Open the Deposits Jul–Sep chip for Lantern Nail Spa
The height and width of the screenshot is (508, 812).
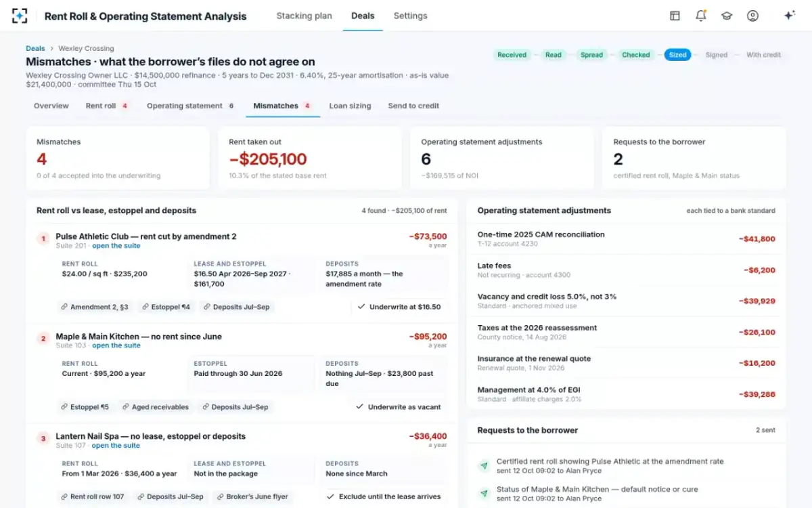click(x=170, y=496)
